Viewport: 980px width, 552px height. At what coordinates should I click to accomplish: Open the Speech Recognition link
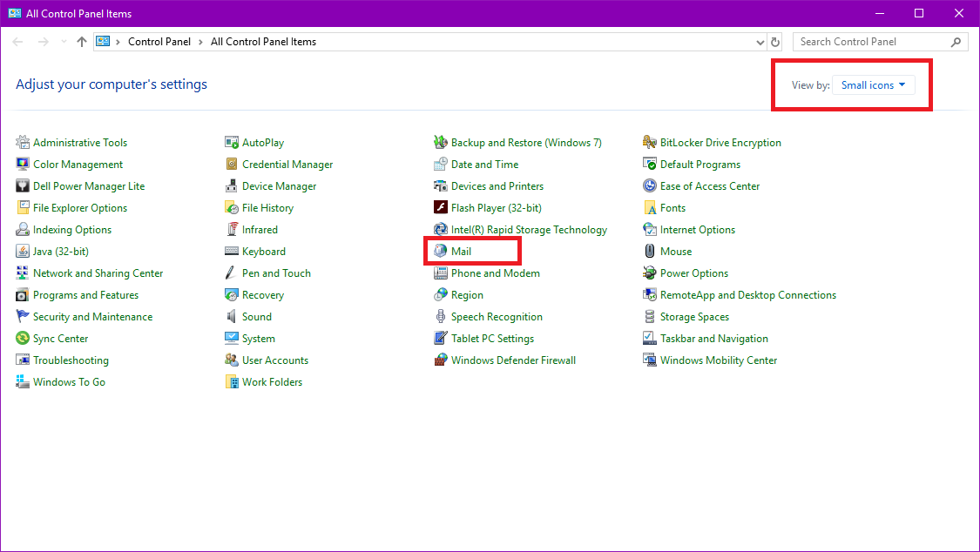coord(497,317)
